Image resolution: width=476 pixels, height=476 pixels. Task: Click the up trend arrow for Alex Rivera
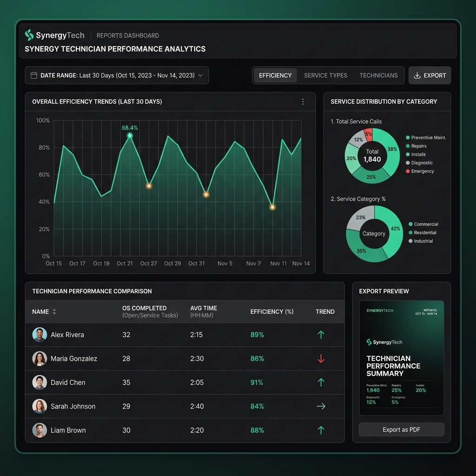point(321,335)
